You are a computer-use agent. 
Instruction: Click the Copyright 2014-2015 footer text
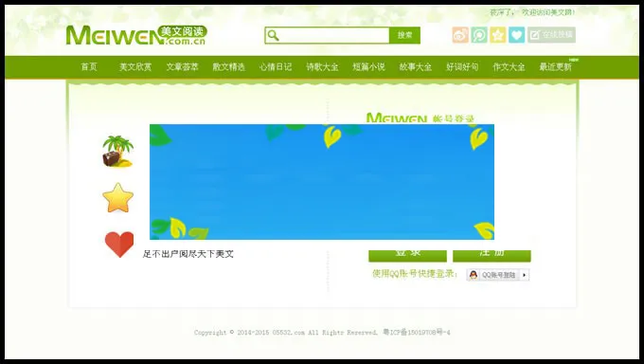click(286, 333)
